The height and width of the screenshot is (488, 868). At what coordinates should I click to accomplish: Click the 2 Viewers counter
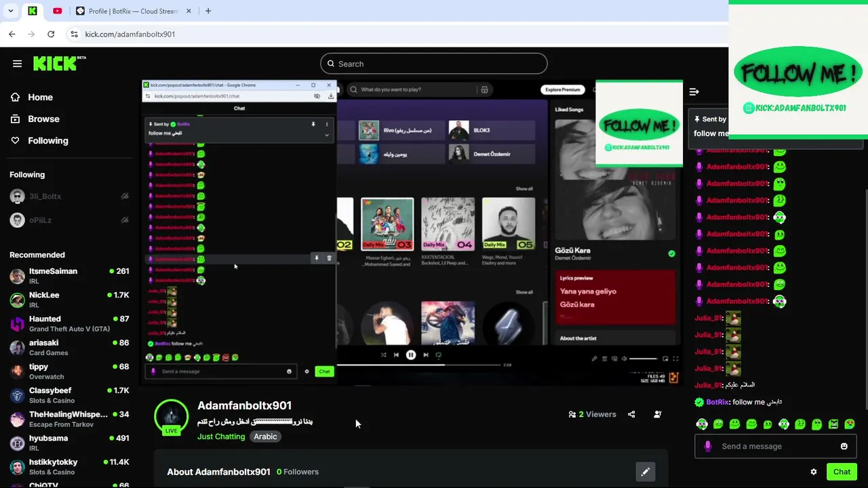[592, 414]
